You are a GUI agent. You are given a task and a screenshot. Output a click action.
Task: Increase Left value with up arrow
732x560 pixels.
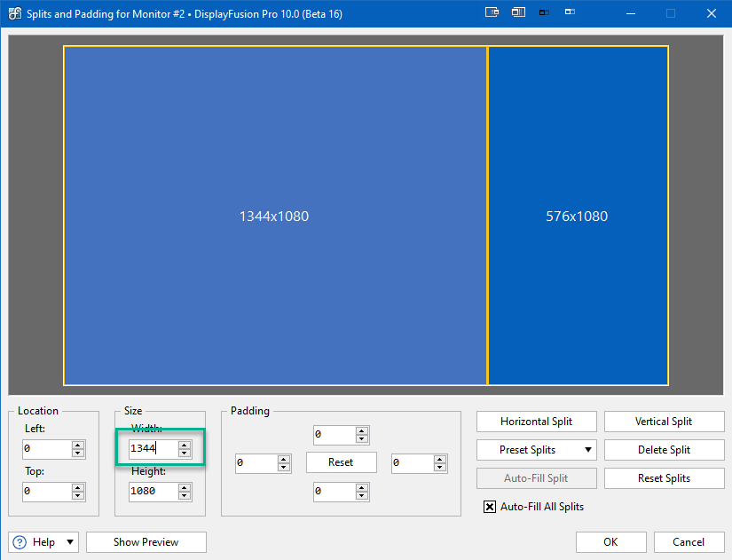[x=78, y=446]
